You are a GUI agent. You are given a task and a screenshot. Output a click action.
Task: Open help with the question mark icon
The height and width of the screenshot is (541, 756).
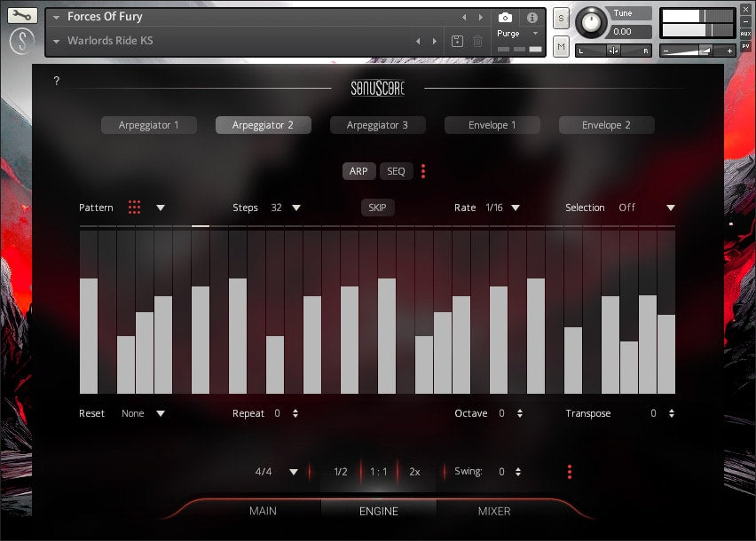57,81
